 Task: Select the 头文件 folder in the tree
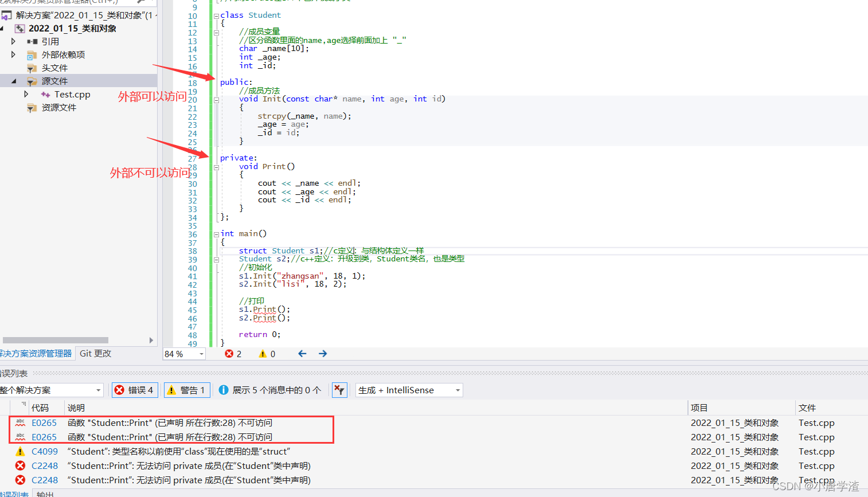(x=54, y=68)
